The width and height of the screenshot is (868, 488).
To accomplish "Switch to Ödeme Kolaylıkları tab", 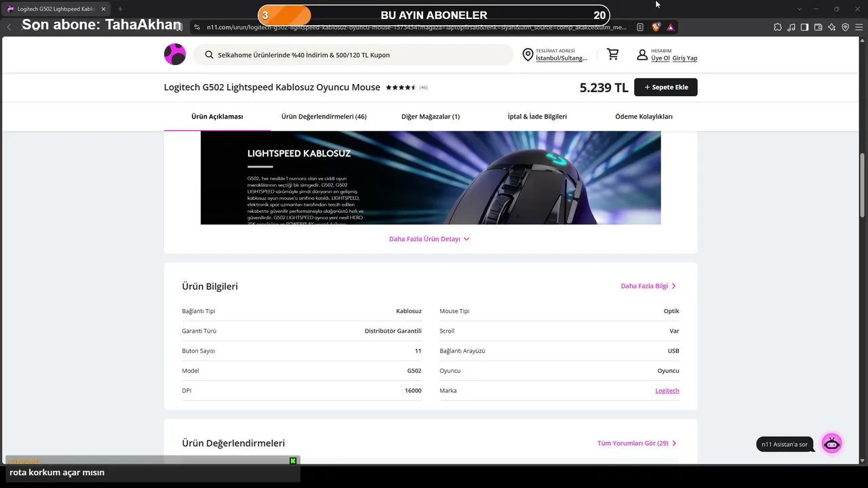I will click(644, 117).
